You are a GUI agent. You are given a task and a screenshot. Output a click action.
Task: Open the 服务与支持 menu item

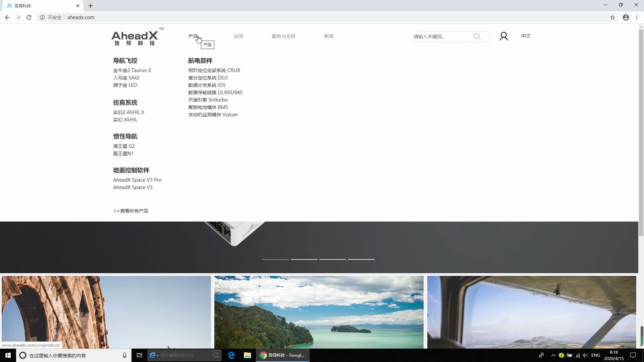284,36
